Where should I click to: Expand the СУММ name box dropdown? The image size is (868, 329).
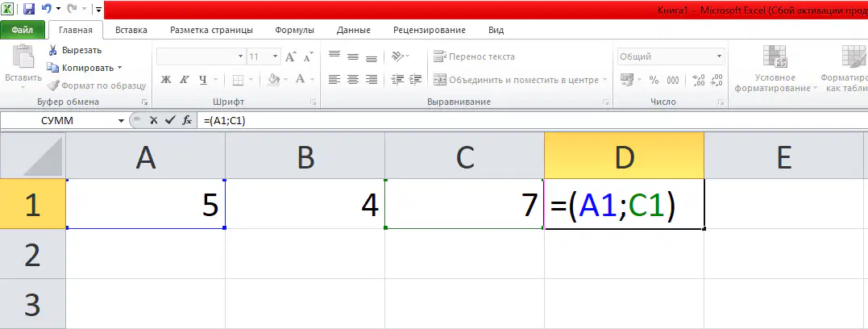(121, 120)
